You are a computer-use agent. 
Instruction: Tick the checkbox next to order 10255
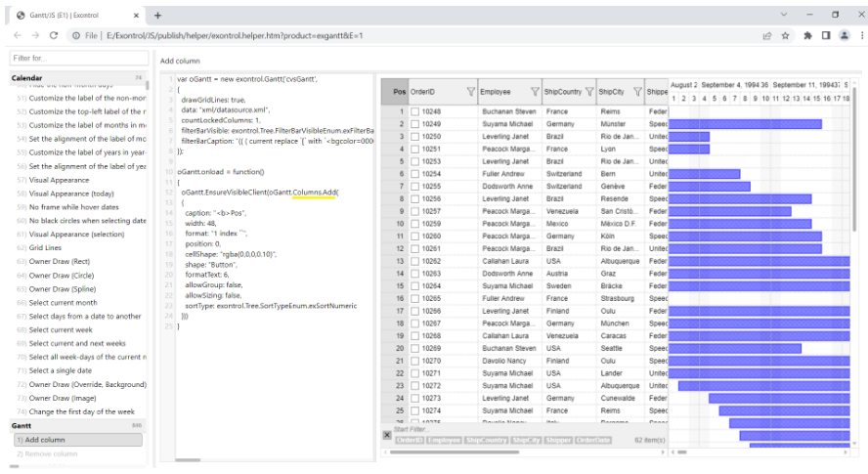point(415,187)
